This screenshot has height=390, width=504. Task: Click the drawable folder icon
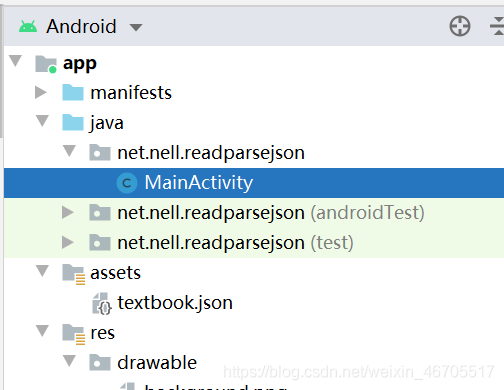(x=100, y=362)
